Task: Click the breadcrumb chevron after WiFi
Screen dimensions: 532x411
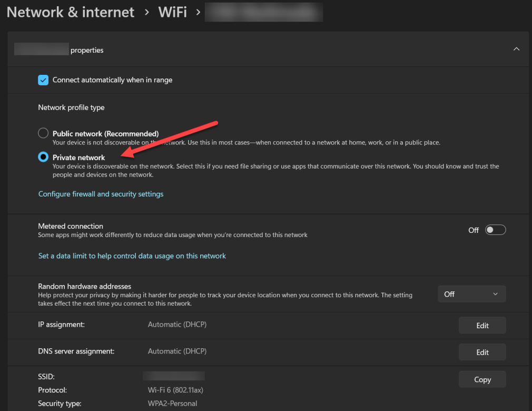Action: coord(198,12)
